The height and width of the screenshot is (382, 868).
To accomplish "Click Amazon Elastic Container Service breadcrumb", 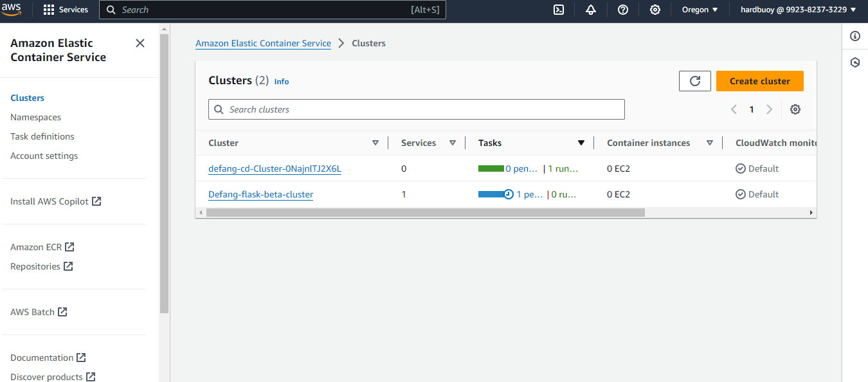I will click(263, 43).
